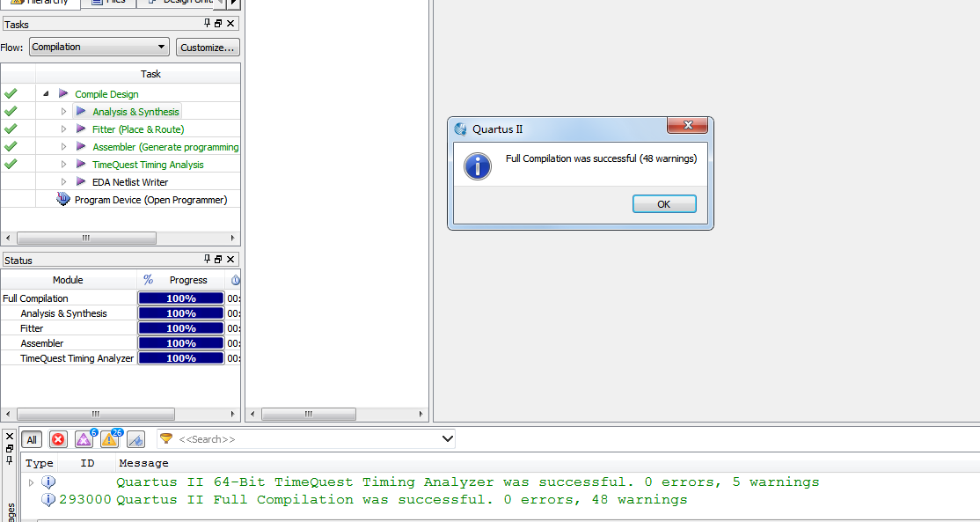
Task: Close the Messages panel
Action: coord(9,436)
